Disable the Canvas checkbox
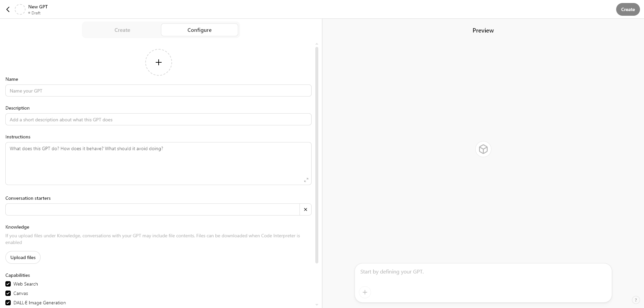644x308 pixels. click(x=8, y=293)
